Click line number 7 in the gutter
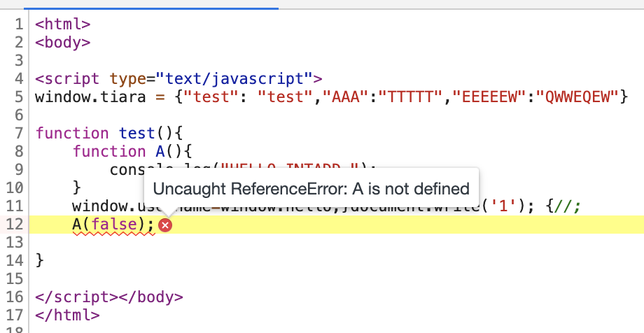 click(x=20, y=134)
